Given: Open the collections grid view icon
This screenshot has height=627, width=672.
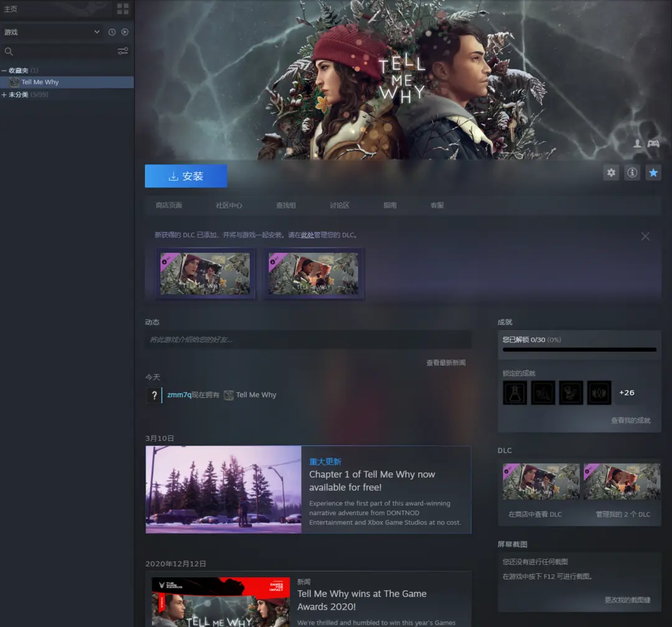Looking at the screenshot, I should tap(123, 9).
